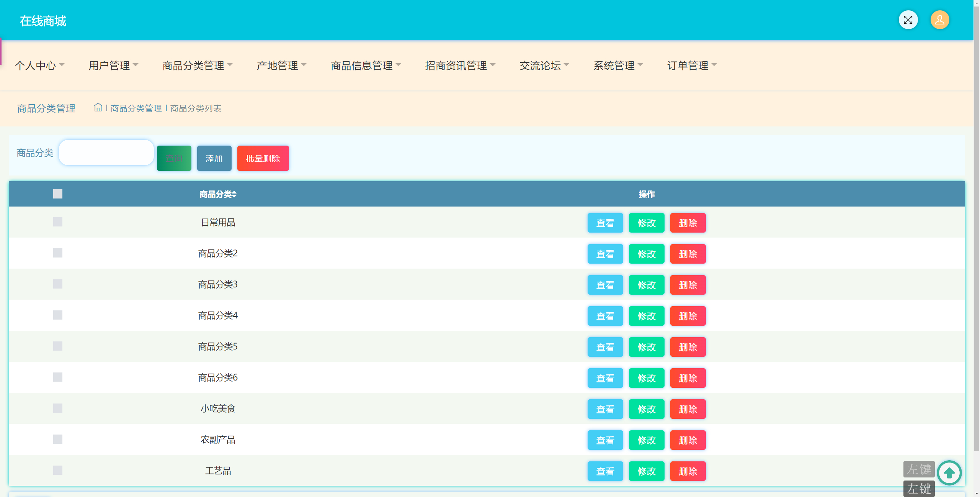The image size is (980, 497).
Task: Click the 批量删除 batch delete button
Action: tap(263, 158)
